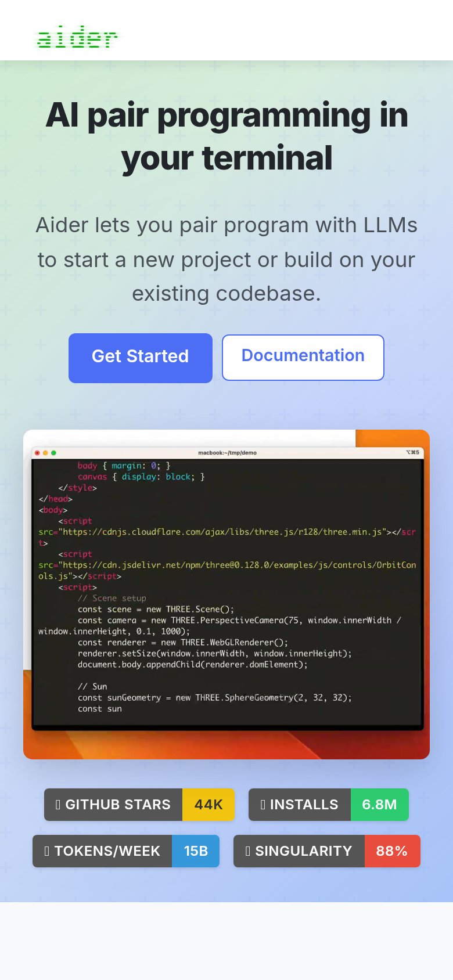Open the Singularity 88% badge
The height and width of the screenshot is (980, 453).
point(327,851)
